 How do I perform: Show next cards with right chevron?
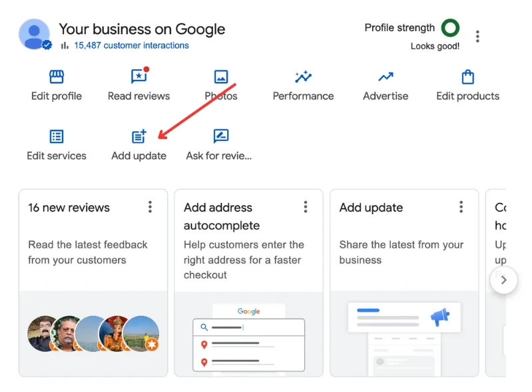coord(503,280)
